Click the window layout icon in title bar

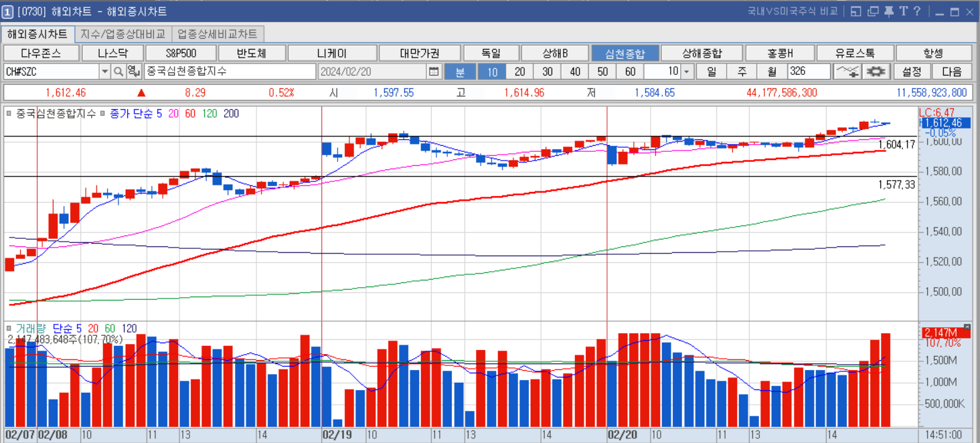pyautogui.click(x=856, y=11)
